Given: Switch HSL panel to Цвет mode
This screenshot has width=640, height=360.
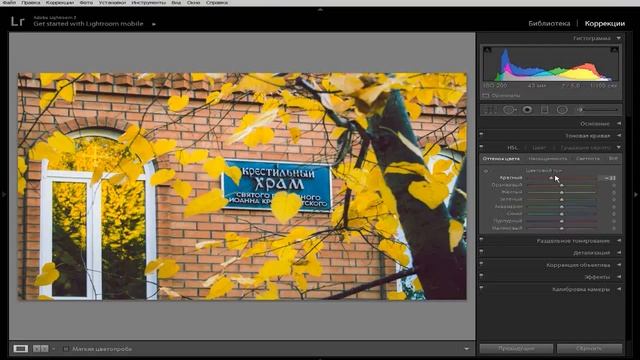Looking at the screenshot, I should click(539, 147).
